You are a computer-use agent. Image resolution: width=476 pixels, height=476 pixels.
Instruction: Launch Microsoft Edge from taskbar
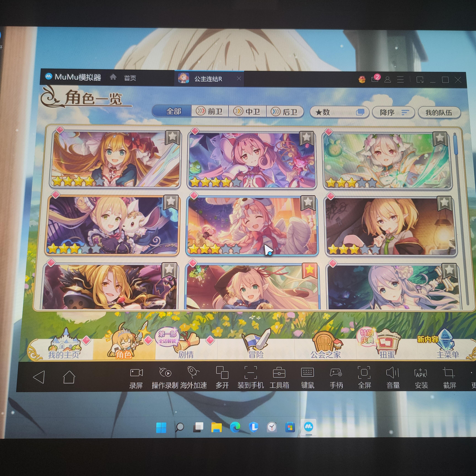pyautogui.click(x=235, y=428)
